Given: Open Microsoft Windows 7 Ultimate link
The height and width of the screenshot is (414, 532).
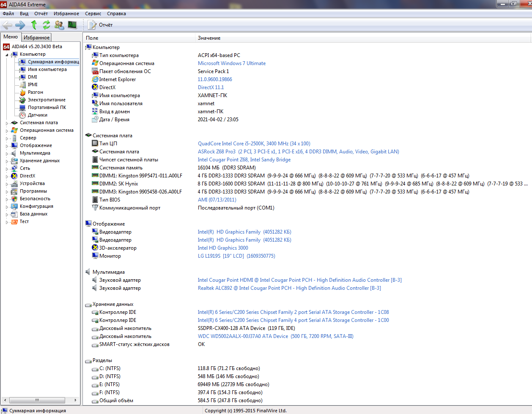Looking at the screenshot, I should pos(232,63).
